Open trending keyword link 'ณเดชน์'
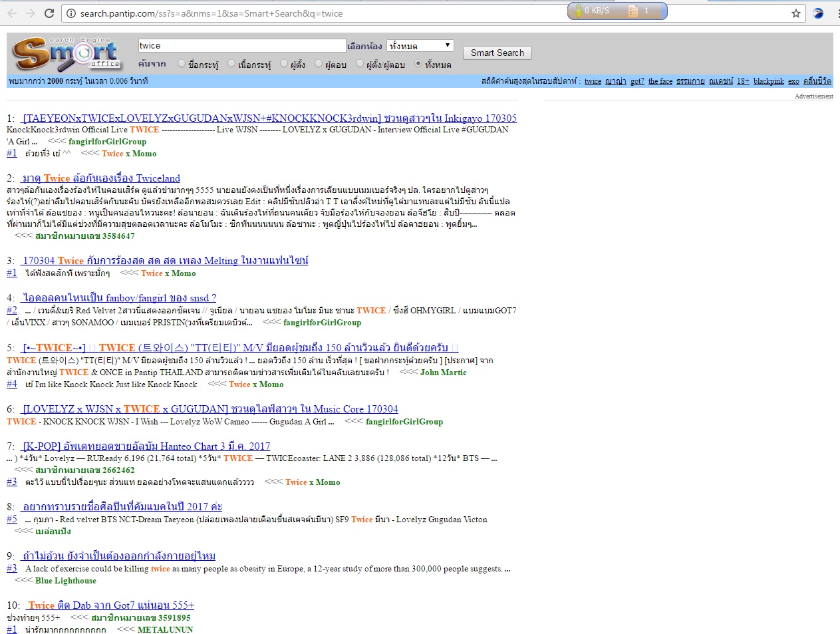 (x=721, y=81)
